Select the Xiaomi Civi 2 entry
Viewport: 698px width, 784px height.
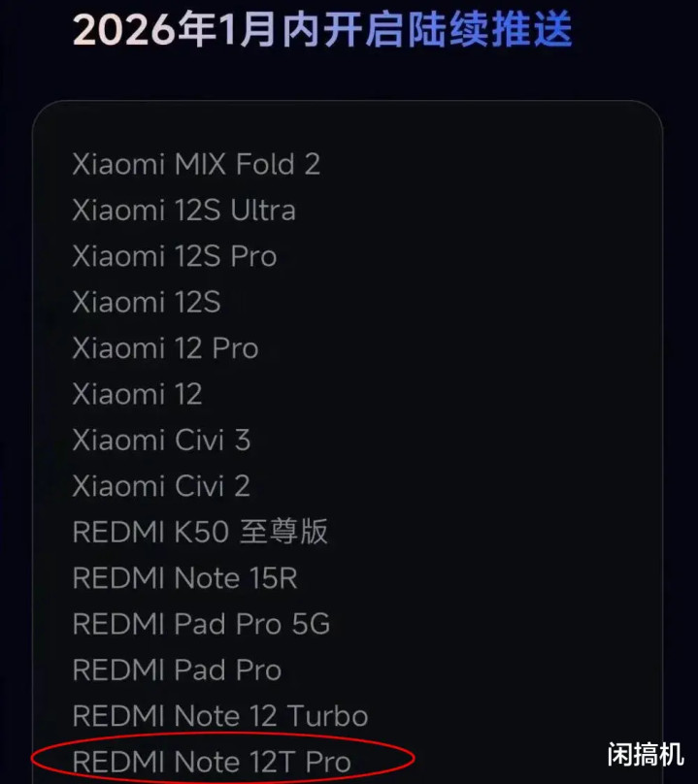(161, 485)
